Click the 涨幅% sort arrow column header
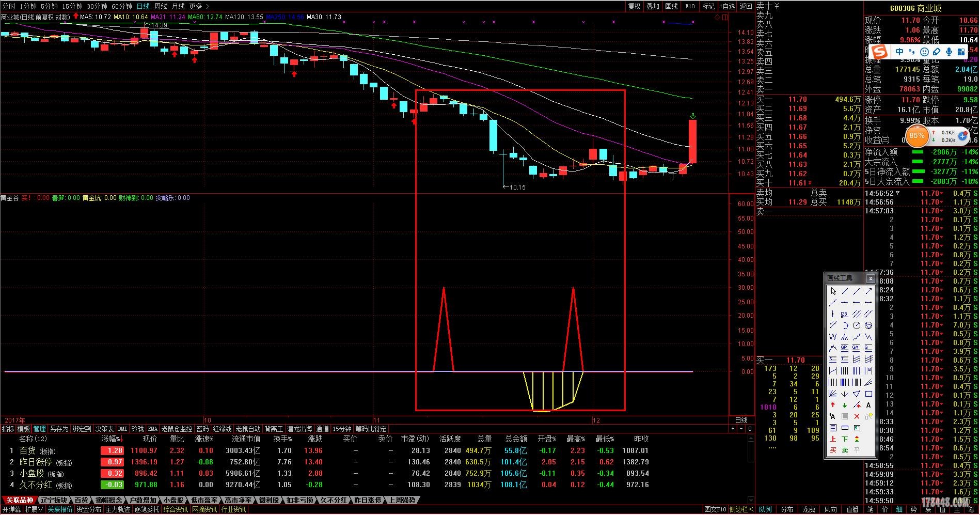The image size is (980, 515). click(111, 439)
